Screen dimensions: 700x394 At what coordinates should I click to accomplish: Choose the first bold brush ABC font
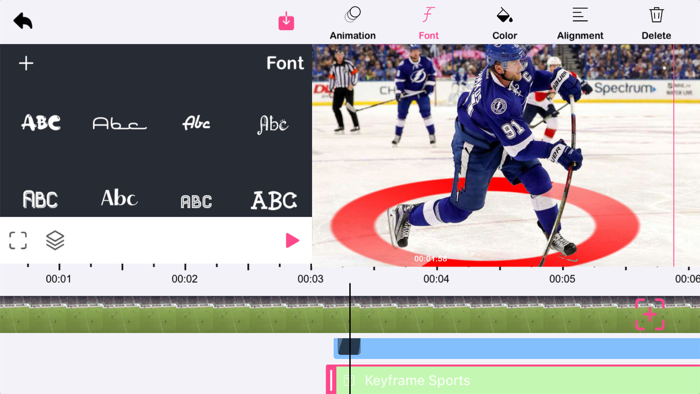[41, 123]
